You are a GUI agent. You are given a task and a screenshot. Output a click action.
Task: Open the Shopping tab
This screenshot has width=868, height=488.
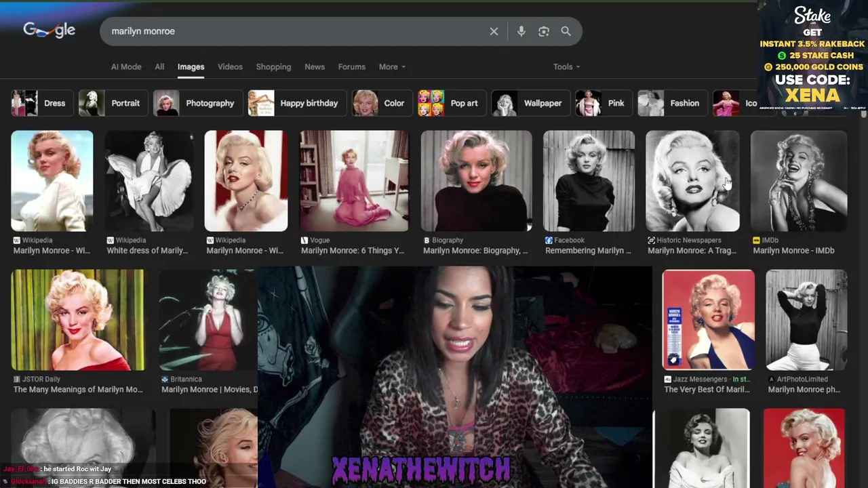273,66
